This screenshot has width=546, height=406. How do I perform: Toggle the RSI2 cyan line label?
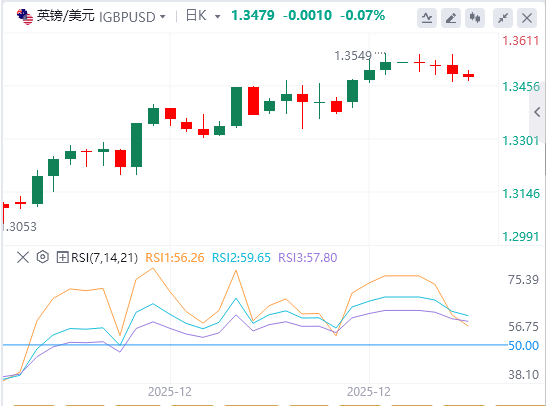point(241,258)
